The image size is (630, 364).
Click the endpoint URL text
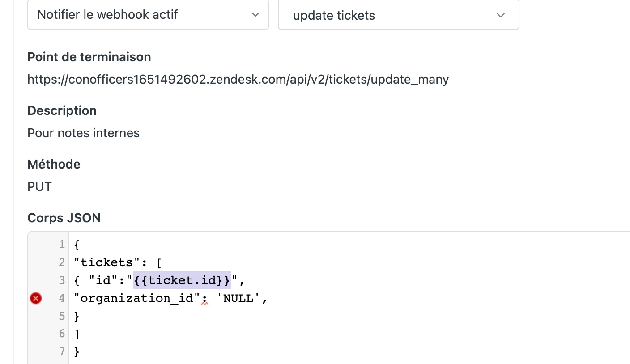[x=238, y=80]
